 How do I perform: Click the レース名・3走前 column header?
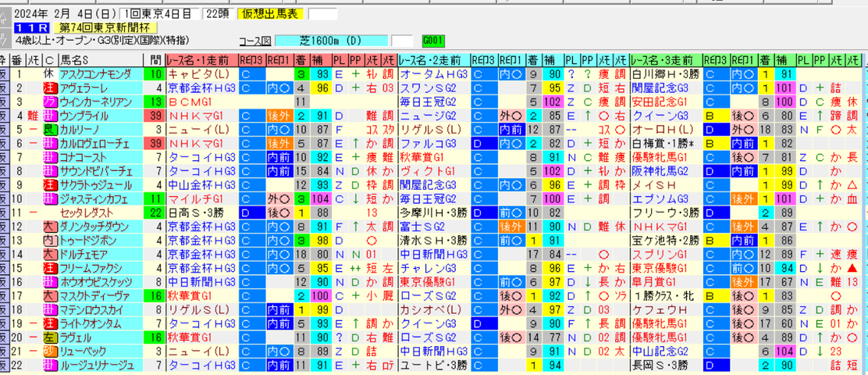pos(666,60)
